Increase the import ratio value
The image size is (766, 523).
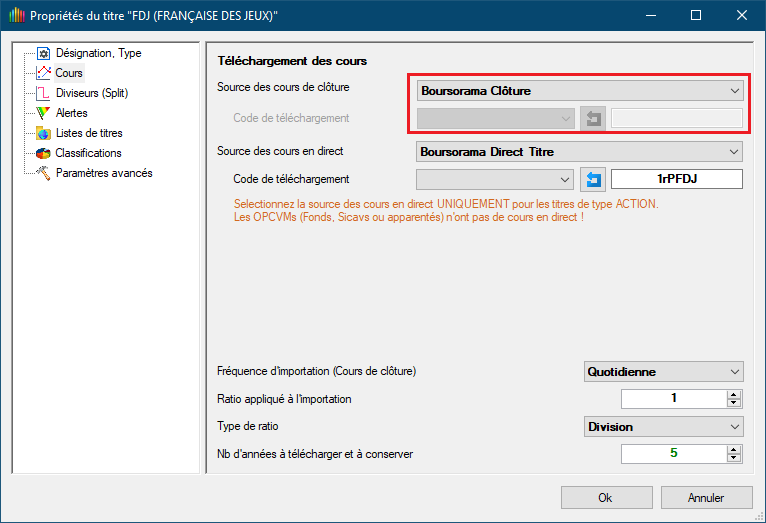[734, 395]
